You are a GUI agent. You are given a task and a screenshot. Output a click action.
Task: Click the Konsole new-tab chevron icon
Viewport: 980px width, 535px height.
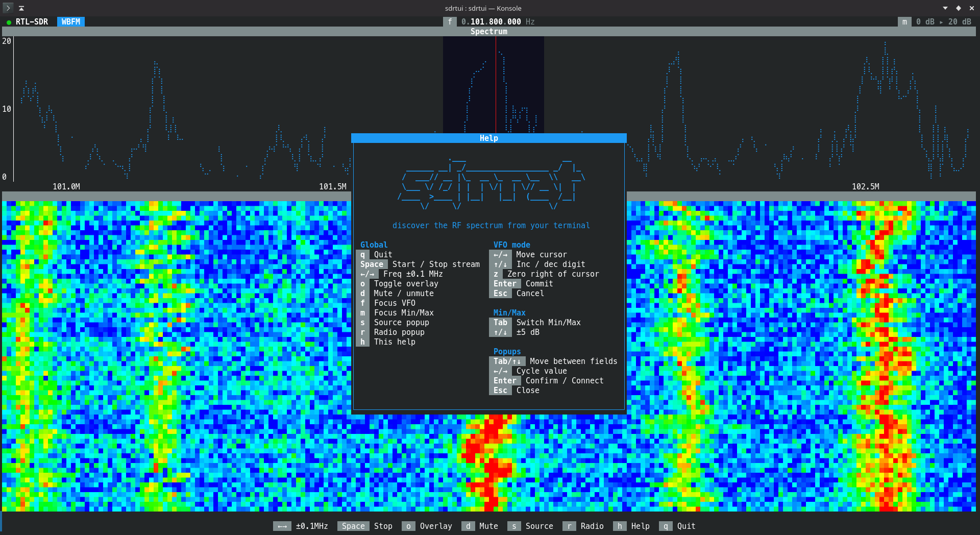click(x=8, y=8)
